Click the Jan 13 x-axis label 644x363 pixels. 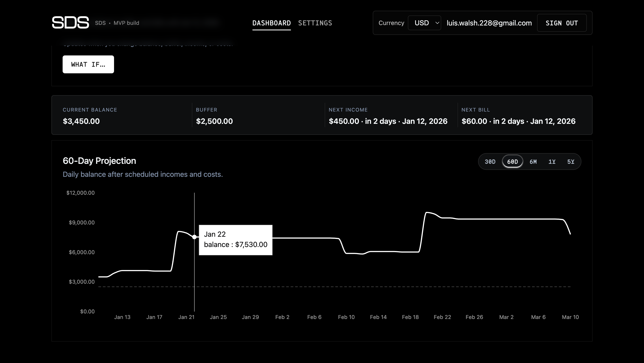click(x=122, y=317)
